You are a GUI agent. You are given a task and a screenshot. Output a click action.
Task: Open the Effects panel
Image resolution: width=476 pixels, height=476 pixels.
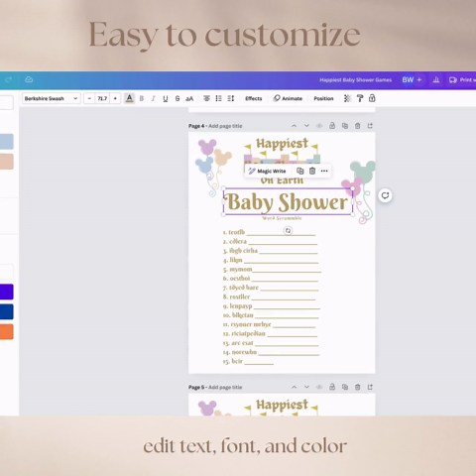point(254,98)
